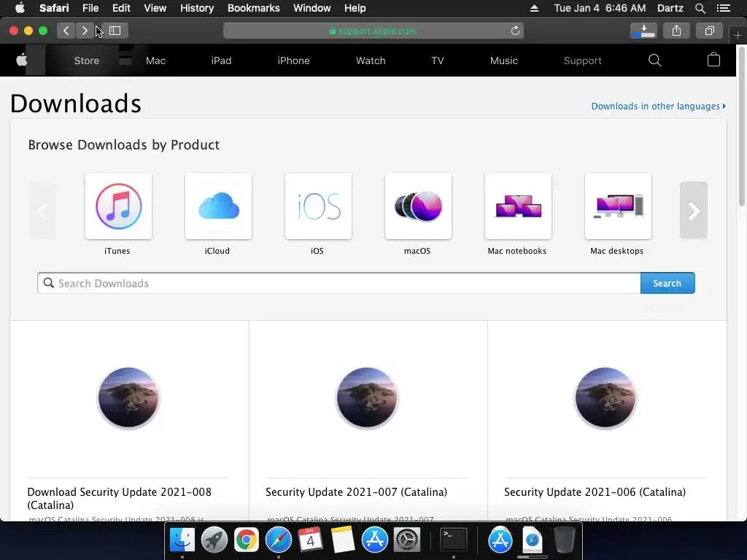Screen dimensions: 747x560
Task: Go forward with Safari's forward arrow
Action: (x=85, y=31)
